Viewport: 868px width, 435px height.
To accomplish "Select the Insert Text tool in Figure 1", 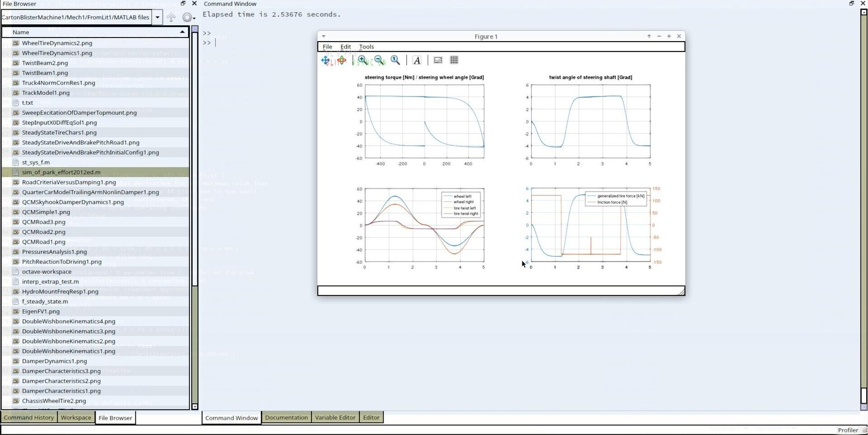I will click(417, 60).
